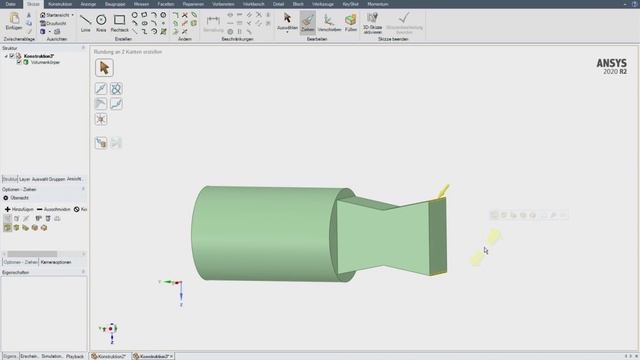
Task: Switch to the Playback bottom tab
Action: tap(75, 356)
